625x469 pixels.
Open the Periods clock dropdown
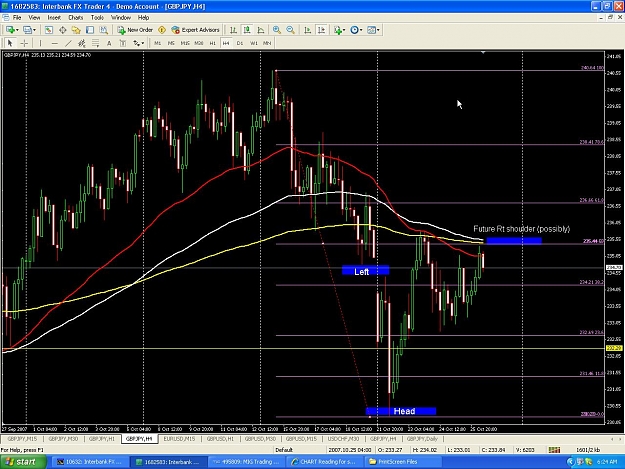click(356, 30)
